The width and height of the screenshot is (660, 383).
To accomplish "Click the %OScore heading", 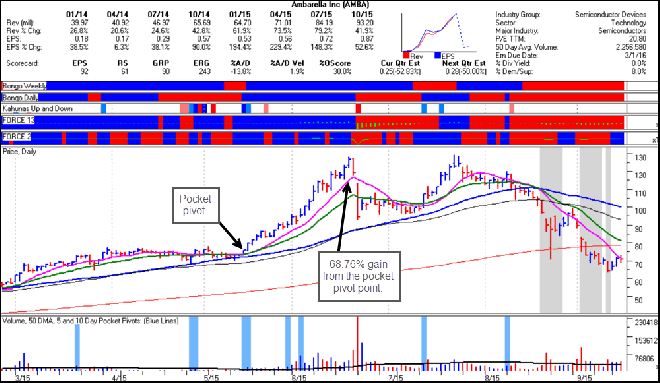I will (335, 63).
